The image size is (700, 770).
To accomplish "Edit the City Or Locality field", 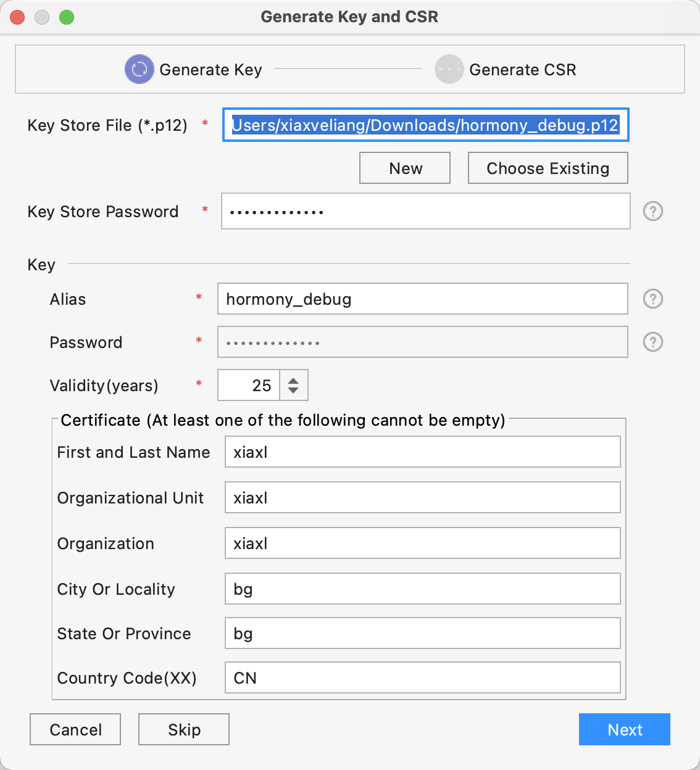I will point(423,589).
